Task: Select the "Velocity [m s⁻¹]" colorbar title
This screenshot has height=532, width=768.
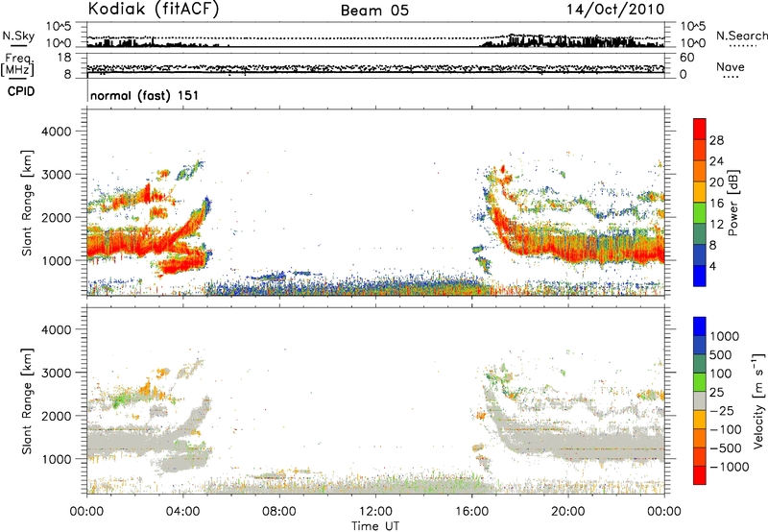Action: coord(758,400)
